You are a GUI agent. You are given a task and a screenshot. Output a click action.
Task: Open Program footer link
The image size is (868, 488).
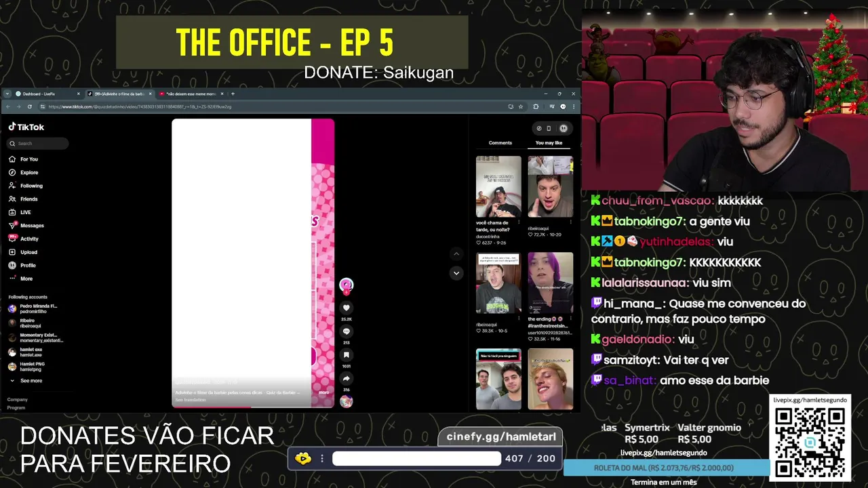(x=16, y=408)
